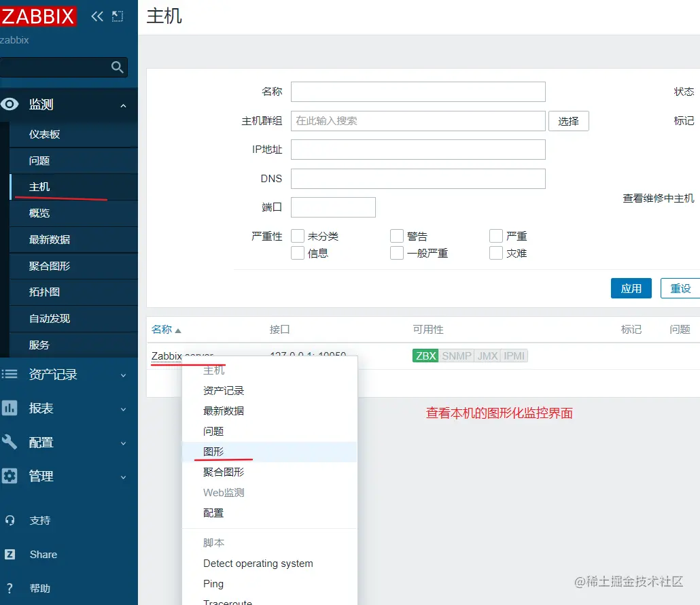This screenshot has height=605, width=700.
Task: Click the sidebar search magnifier icon
Action: click(117, 67)
